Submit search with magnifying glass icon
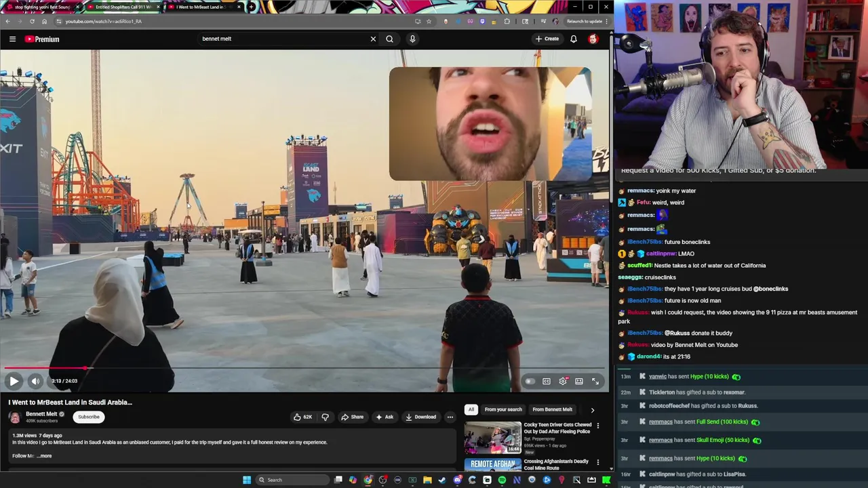This screenshot has height=488, width=868. tap(389, 39)
